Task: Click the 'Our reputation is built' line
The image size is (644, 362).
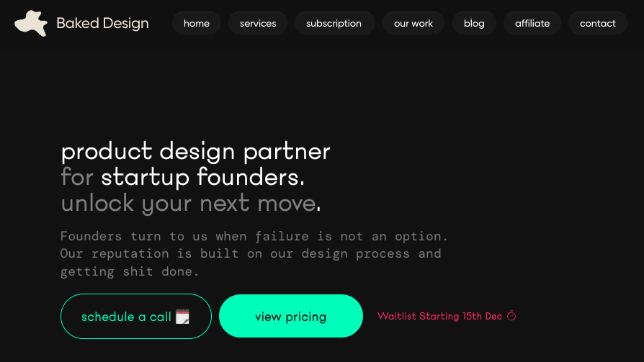Action: coord(251,253)
